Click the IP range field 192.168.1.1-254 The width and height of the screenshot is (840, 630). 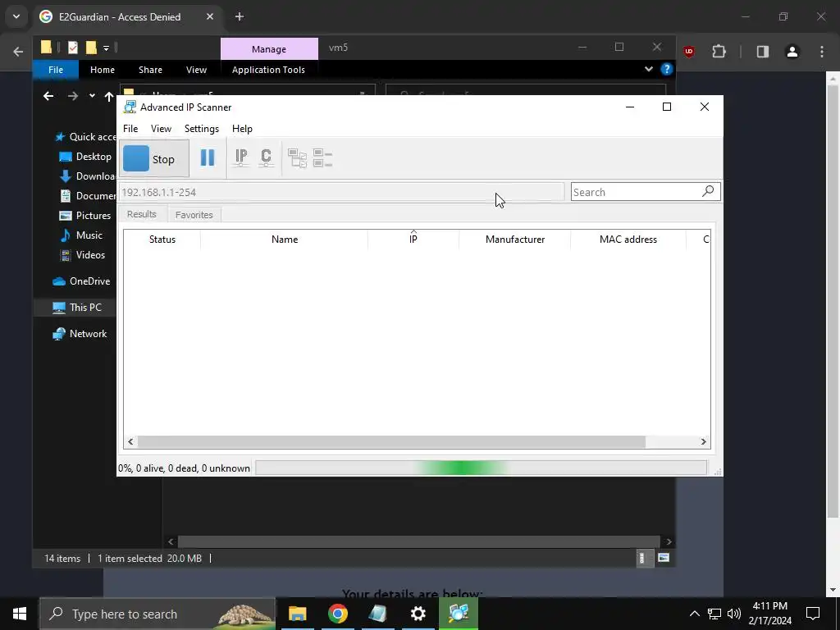[341, 192]
